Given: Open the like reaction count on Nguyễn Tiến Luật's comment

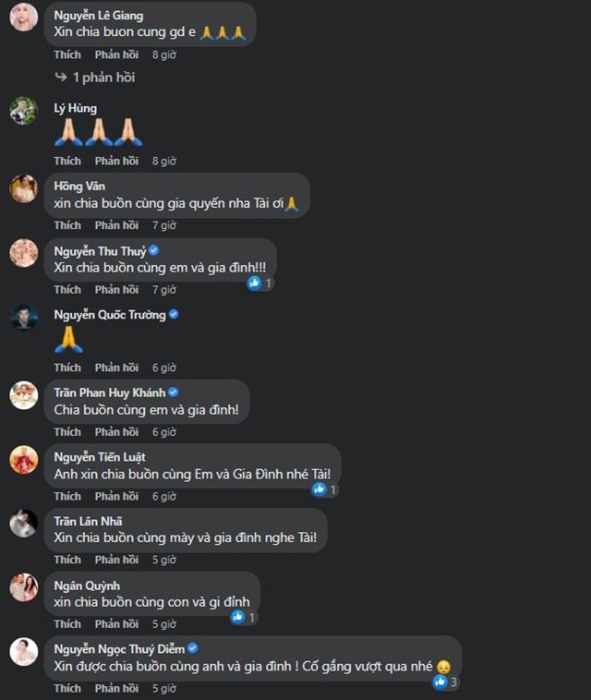Looking at the screenshot, I should [325, 489].
